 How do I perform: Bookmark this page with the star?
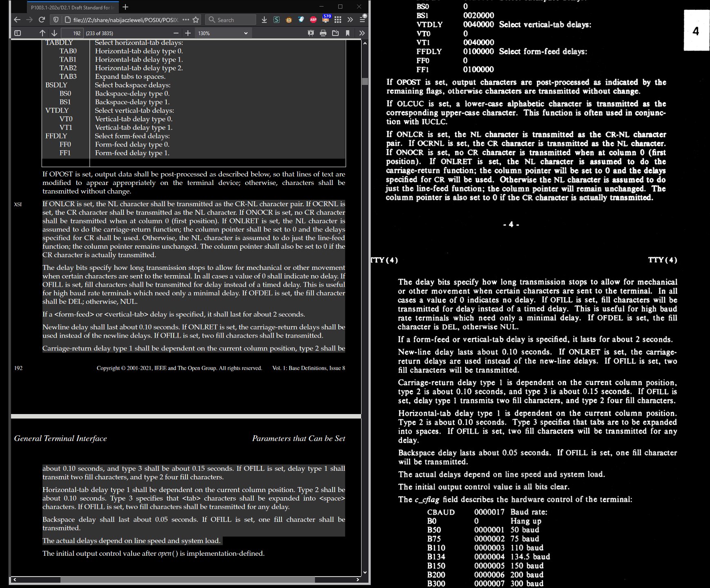coord(196,20)
